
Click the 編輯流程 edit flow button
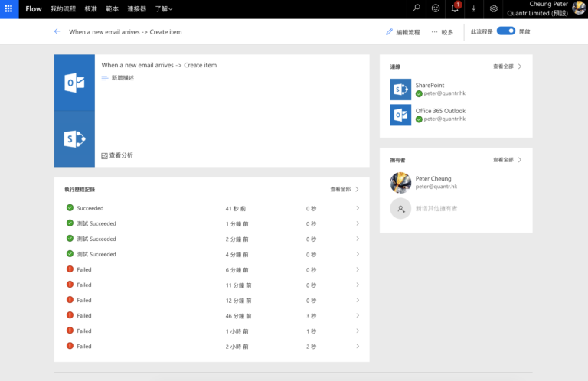[403, 32]
